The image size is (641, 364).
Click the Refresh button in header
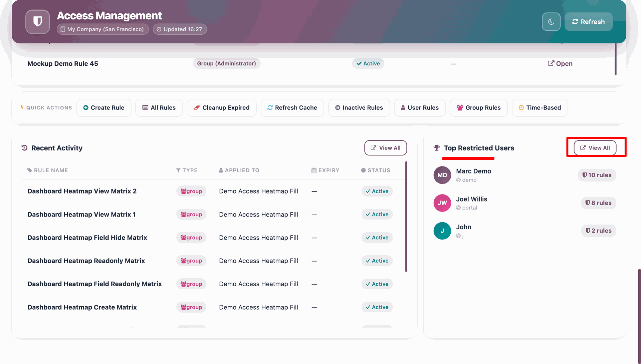click(588, 22)
